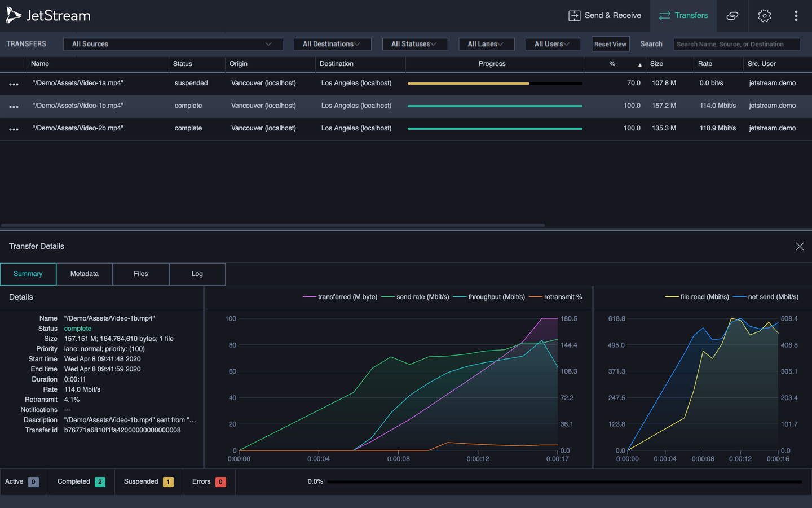Click the JetStream logo icon

click(14, 16)
